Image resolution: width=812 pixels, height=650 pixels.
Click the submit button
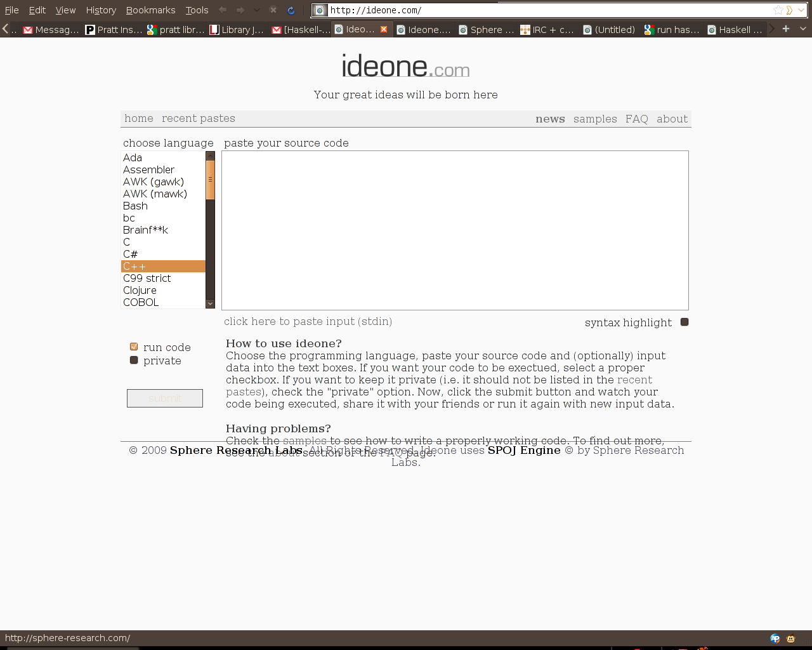click(x=165, y=398)
